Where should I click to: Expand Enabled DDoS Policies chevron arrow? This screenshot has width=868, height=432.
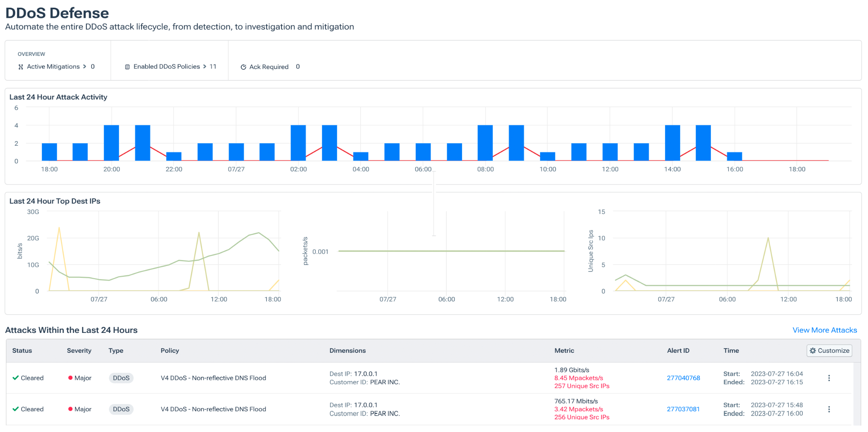[x=205, y=66]
